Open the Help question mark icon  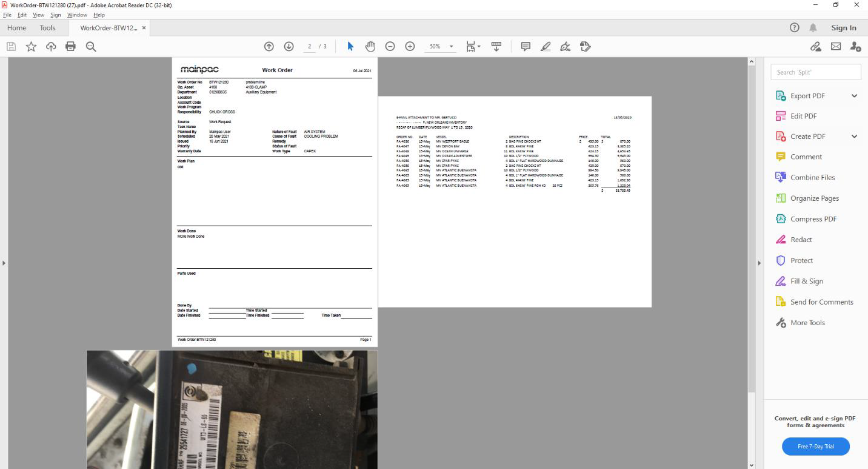(x=795, y=28)
